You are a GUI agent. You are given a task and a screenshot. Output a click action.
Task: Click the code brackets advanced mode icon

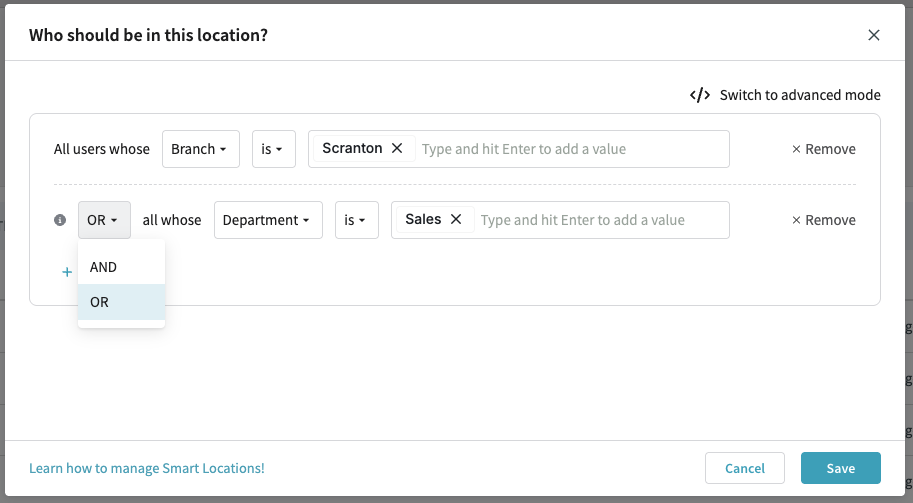point(700,95)
